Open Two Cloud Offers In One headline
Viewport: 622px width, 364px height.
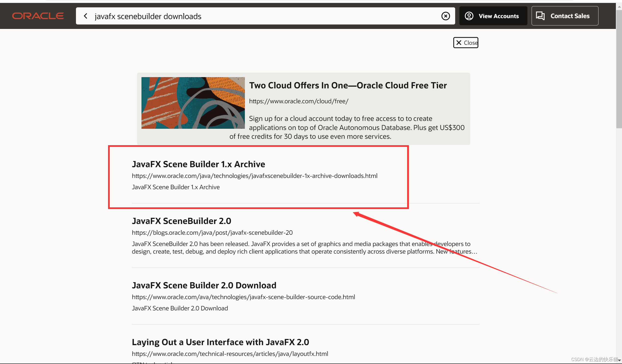[348, 85]
